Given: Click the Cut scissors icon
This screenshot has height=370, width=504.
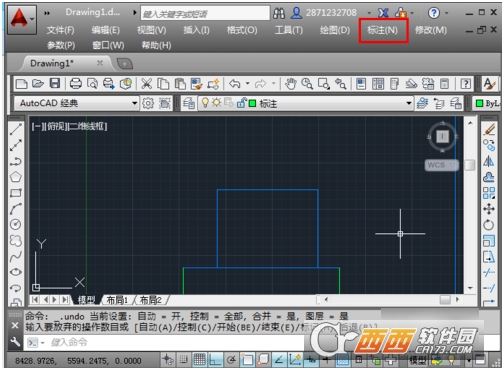Looking at the screenshot, I should (146, 84).
